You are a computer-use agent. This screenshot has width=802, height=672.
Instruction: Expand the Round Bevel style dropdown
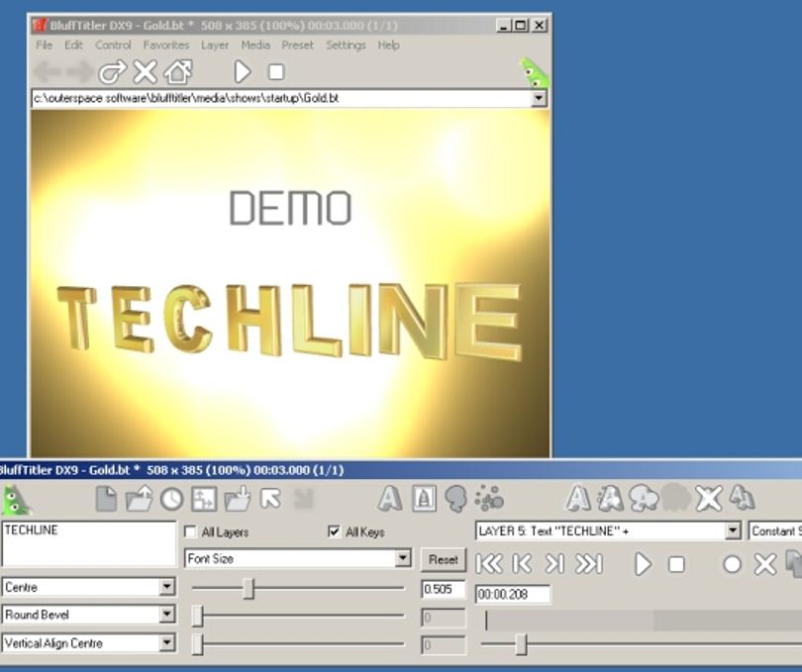pyautogui.click(x=166, y=615)
